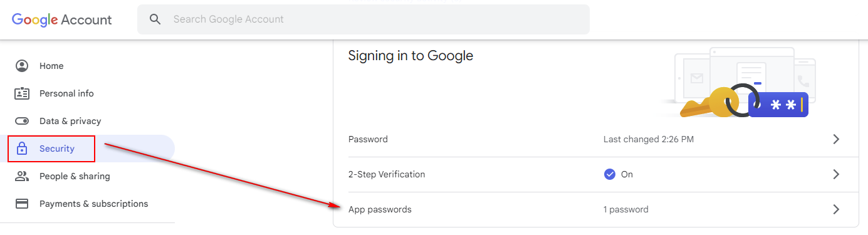This screenshot has width=868, height=235.
Task: Focus the Search Google Account field
Action: (363, 19)
